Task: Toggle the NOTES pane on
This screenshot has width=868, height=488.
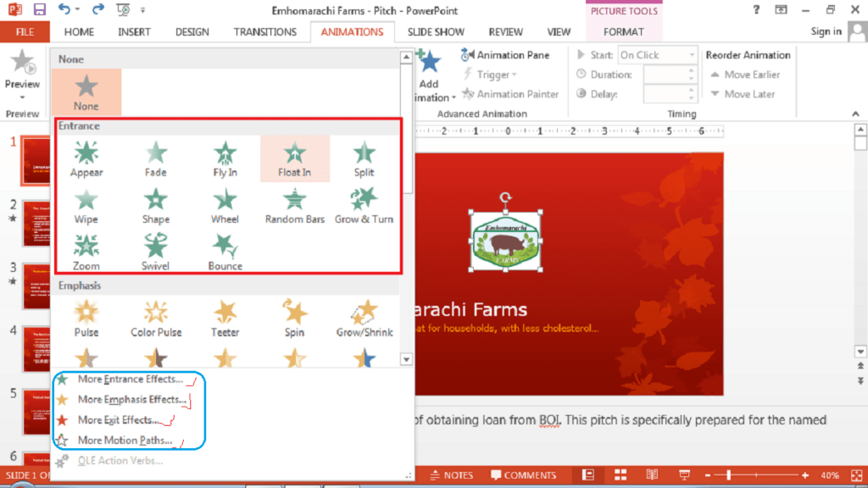Action: [x=452, y=474]
